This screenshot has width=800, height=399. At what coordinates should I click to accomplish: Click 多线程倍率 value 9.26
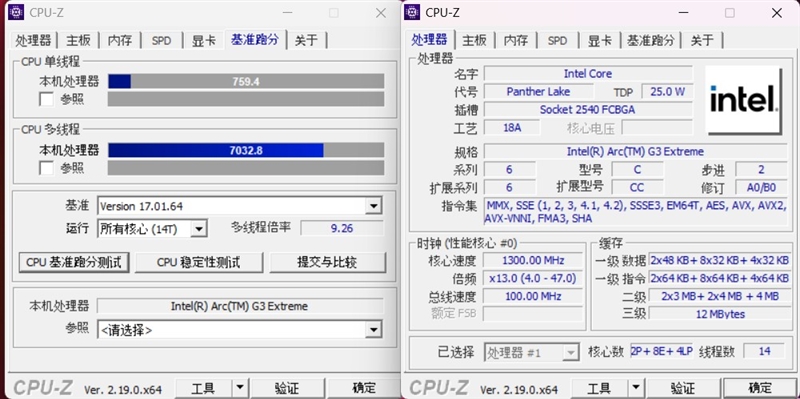[x=342, y=228]
